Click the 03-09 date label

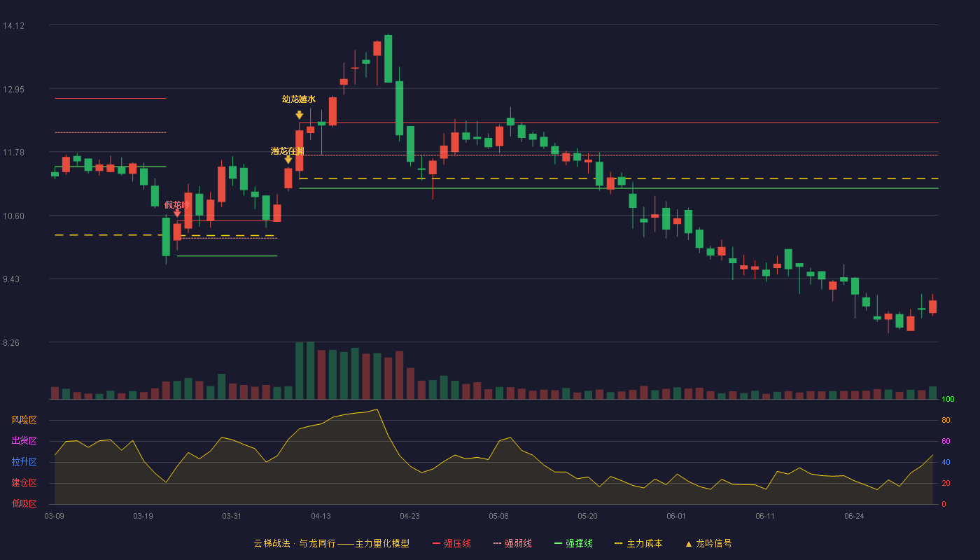pos(54,516)
